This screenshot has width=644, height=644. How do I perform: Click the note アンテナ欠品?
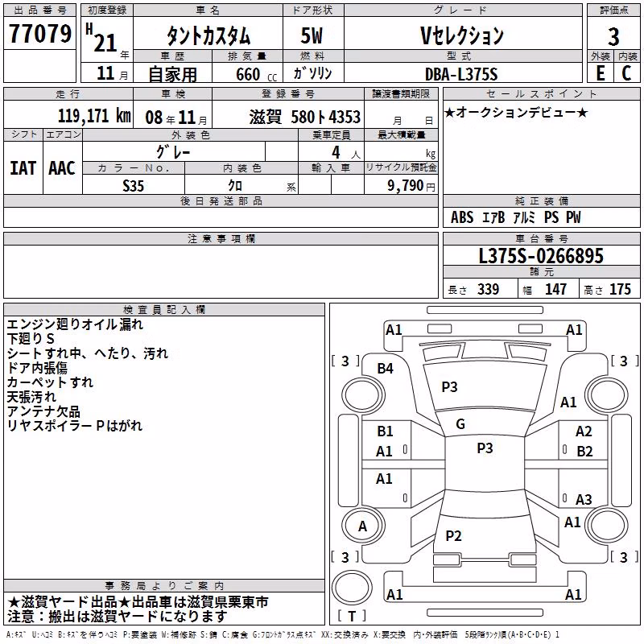point(43,411)
